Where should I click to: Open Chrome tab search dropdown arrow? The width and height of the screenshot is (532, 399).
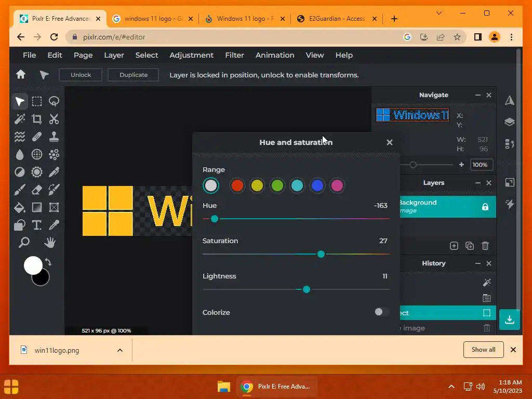coord(439,13)
